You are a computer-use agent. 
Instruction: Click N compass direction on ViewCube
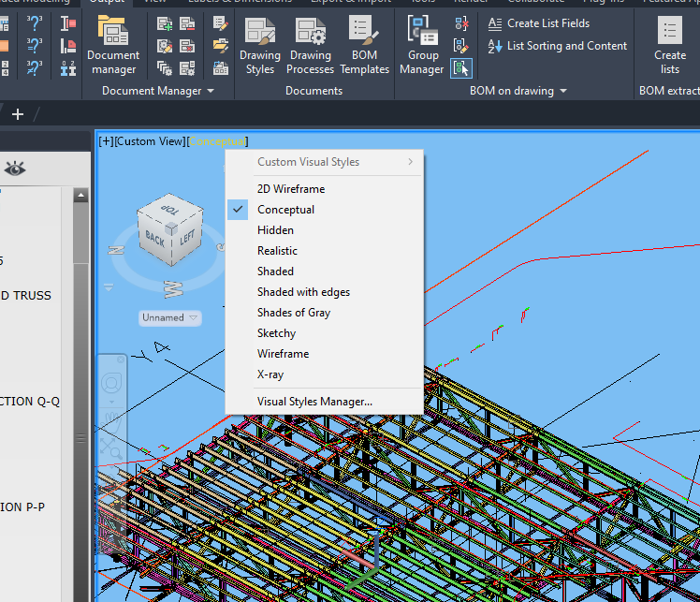[116, 250]
